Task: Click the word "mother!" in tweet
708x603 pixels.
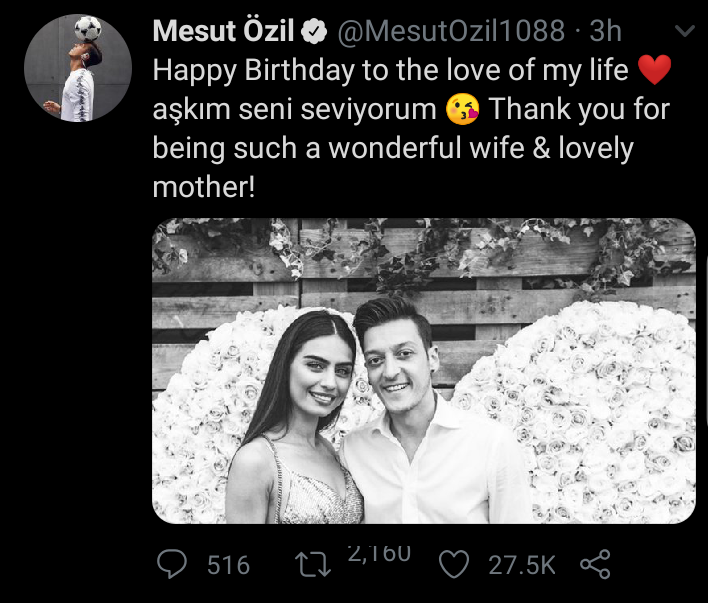Action: tap(205, 187)
